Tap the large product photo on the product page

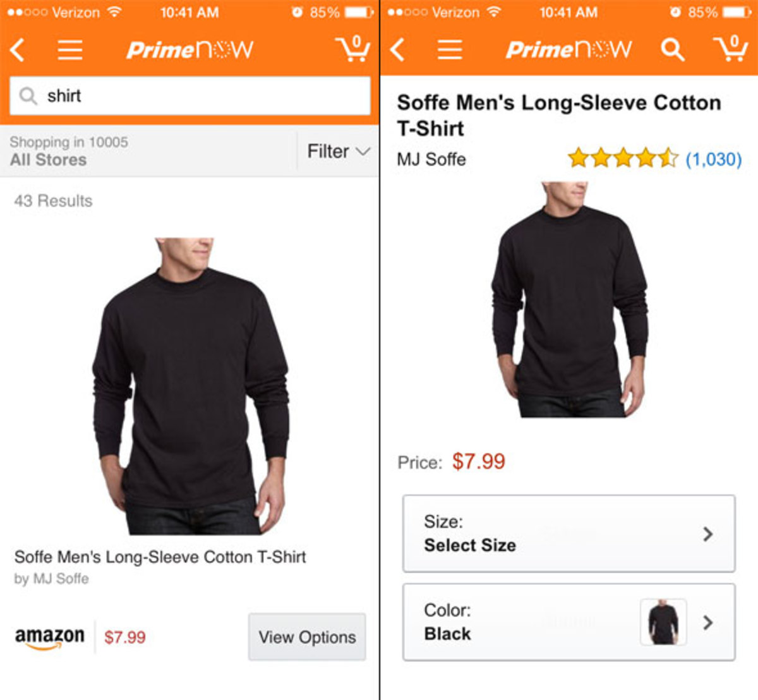568,300
